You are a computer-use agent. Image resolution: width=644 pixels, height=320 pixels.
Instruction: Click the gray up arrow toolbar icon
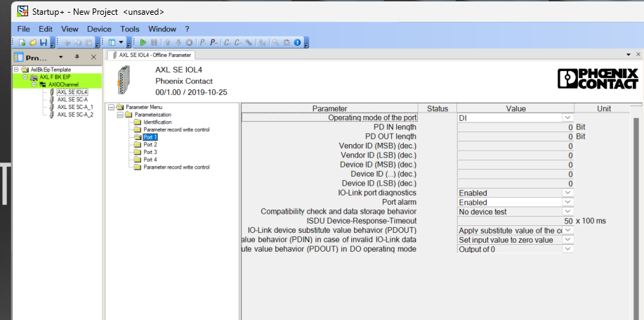(x=167, y=42)
